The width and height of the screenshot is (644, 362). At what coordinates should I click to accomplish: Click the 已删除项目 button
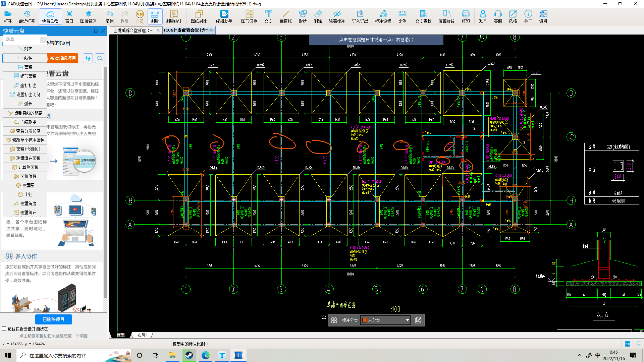[53, 319]
